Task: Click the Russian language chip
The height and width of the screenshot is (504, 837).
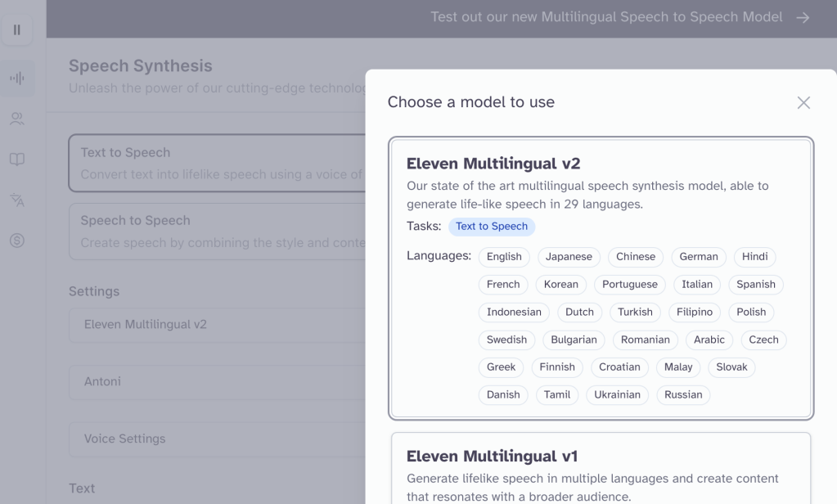Action: [x=683, y=395]
